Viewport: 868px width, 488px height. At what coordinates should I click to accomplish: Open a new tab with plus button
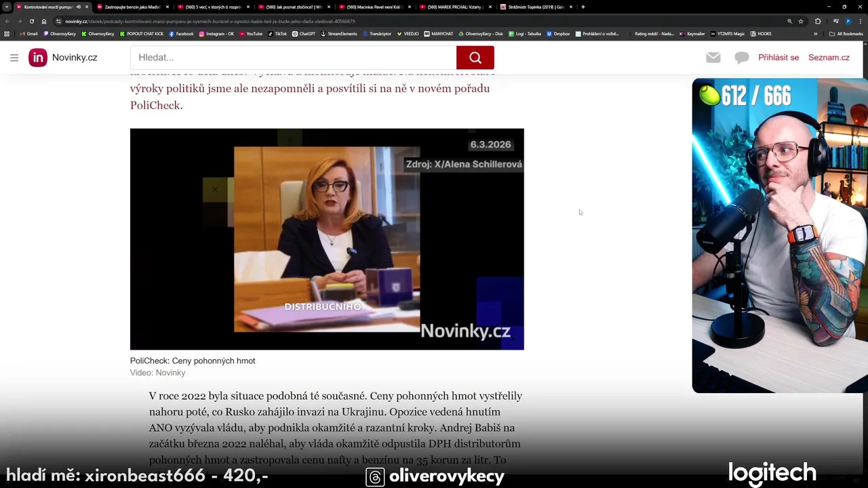[583, 7]
